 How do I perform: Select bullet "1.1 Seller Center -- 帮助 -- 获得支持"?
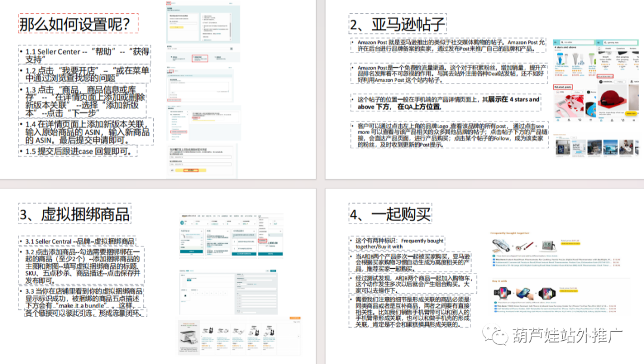[85, 55]
